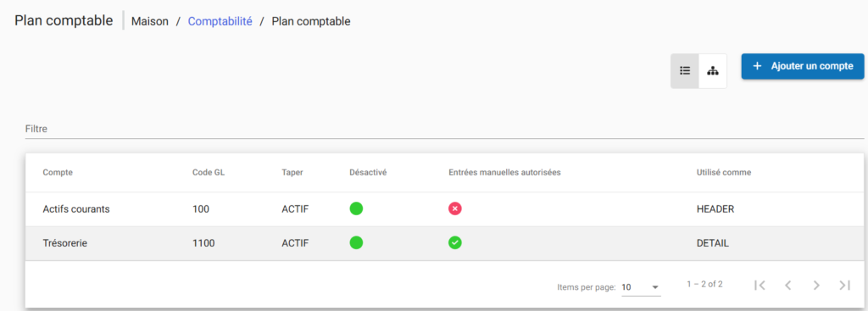Viewport: 868px width, 311px height.
Task: Open the Actifs courants account row
Action: [446, 209]
